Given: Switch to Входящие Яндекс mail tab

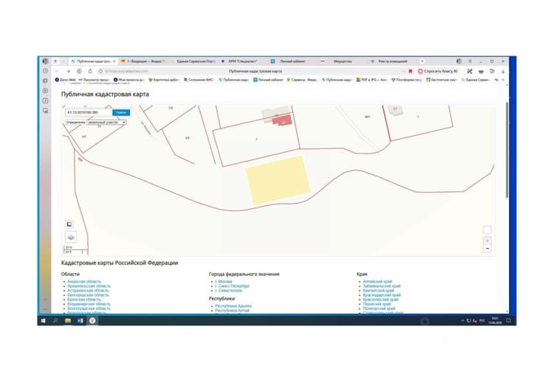Looking at the screenshot, I should [x=143, y=61].
